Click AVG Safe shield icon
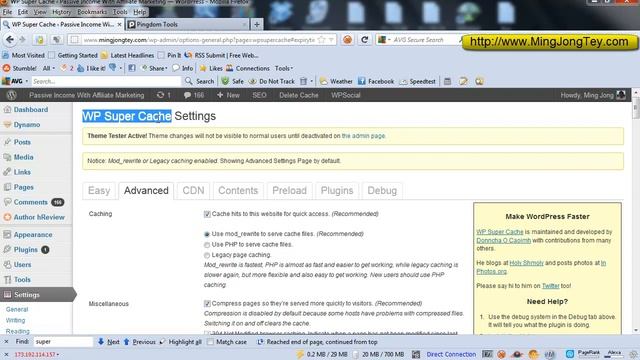 (232, 81)
